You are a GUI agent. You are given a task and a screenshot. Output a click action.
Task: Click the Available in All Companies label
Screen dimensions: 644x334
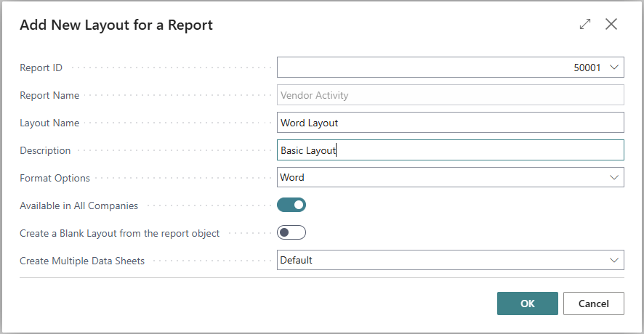(79, 205)
